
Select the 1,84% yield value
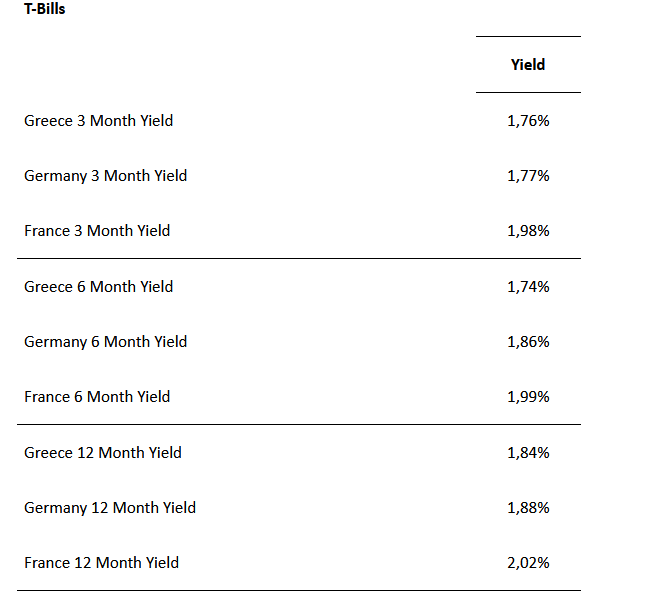point(528,453)
